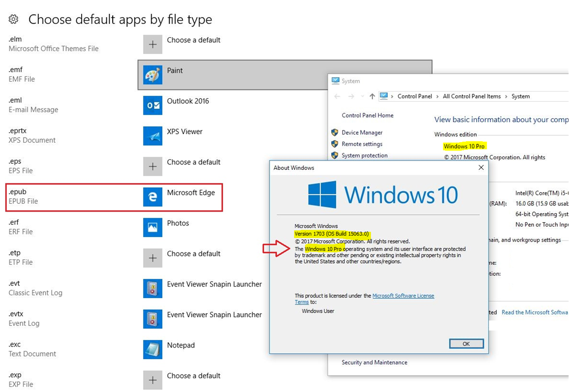Click the .epub EPUB File entry

[x=23, y=197]
